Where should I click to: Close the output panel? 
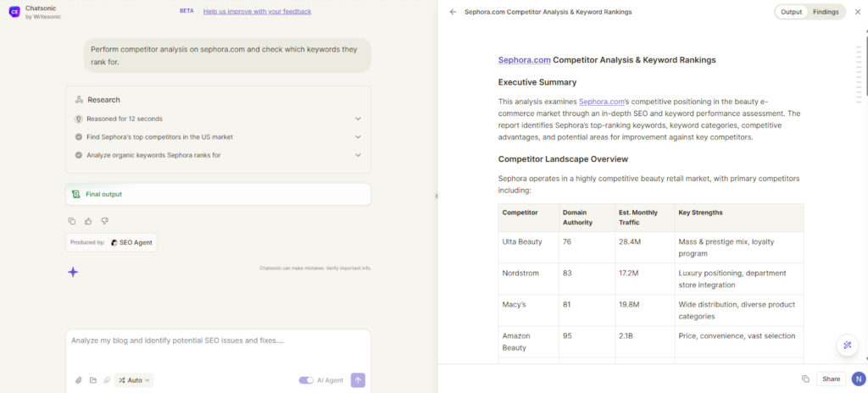(x=858, y=12)
